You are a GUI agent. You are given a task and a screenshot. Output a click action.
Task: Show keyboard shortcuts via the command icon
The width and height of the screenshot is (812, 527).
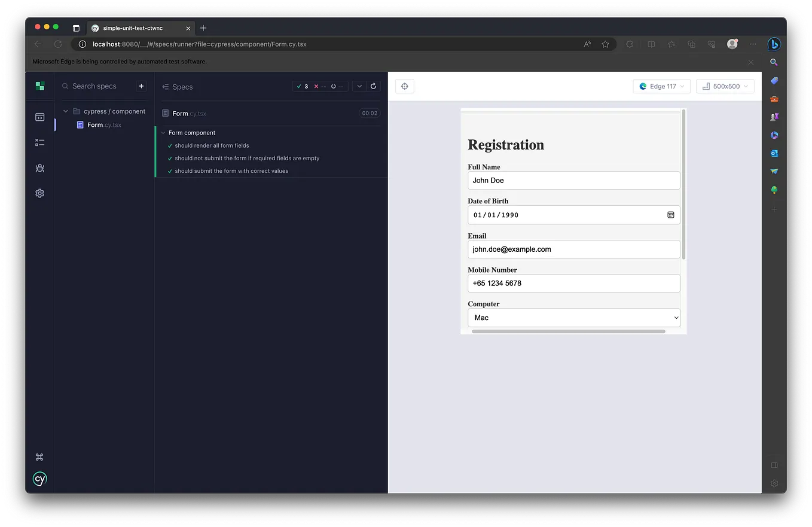coord(39,456)
